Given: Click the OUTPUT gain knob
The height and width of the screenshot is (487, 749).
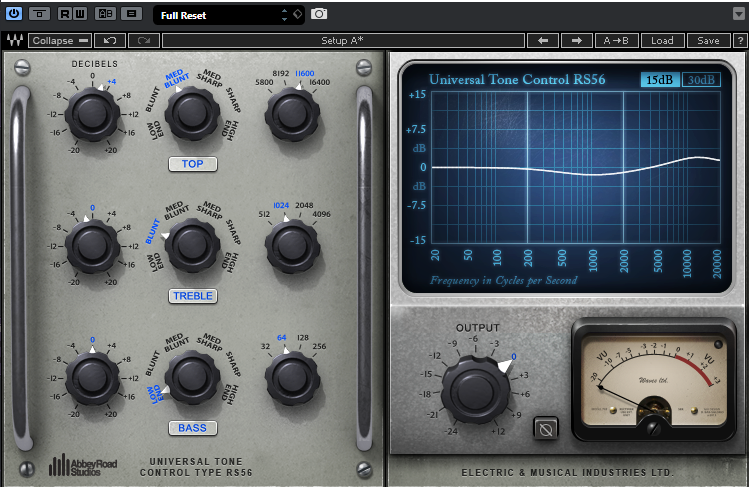Looking at the screenshot, I should (468, 384).
